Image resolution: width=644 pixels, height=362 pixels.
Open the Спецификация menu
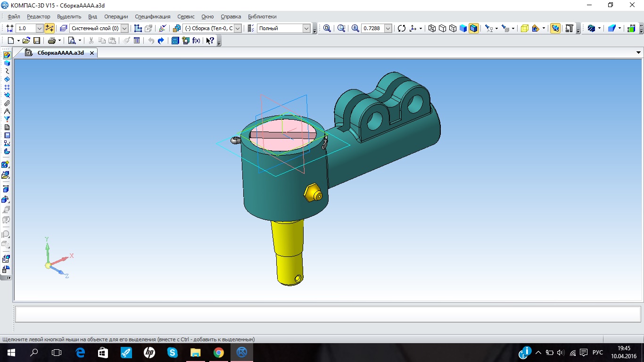152,16
